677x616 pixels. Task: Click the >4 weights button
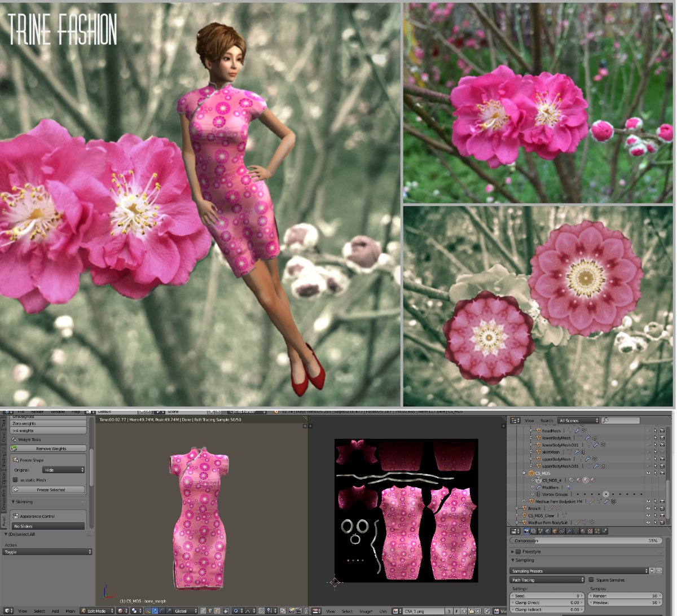(48, 430)
